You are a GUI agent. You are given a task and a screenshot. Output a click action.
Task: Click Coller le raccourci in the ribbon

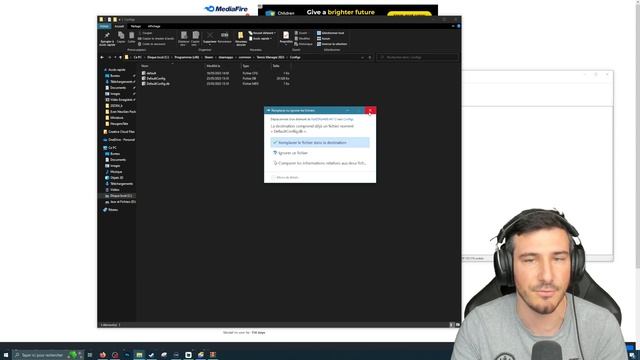(151, 44)
